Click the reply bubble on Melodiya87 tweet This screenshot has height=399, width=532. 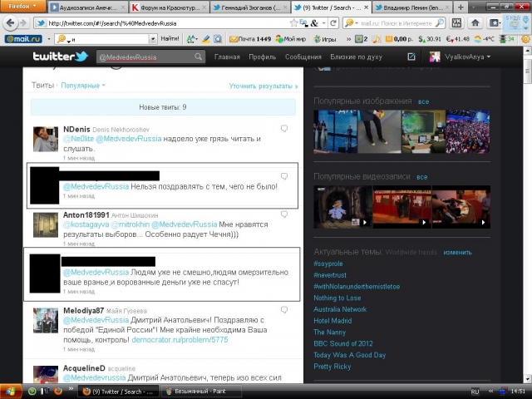pos(284,310)
